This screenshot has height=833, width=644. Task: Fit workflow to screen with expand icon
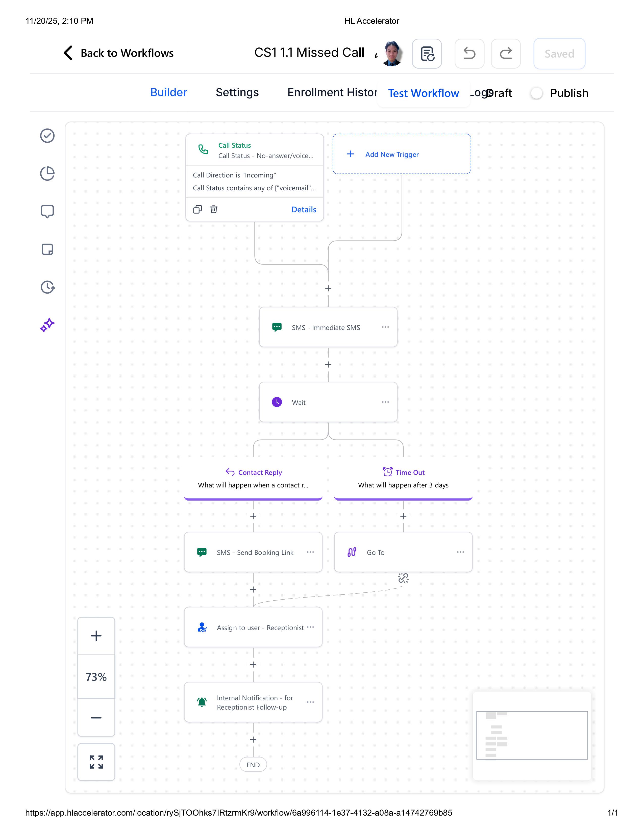(x=96, y=762)
